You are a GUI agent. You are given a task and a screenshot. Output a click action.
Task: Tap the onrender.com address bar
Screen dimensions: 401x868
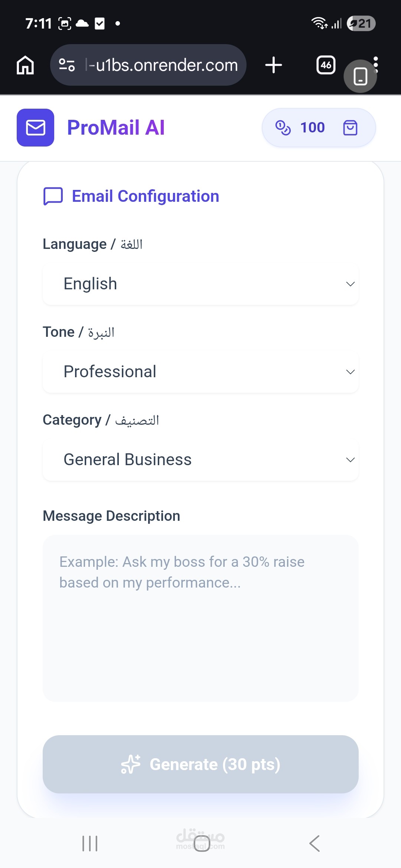(x=163, y=65)
